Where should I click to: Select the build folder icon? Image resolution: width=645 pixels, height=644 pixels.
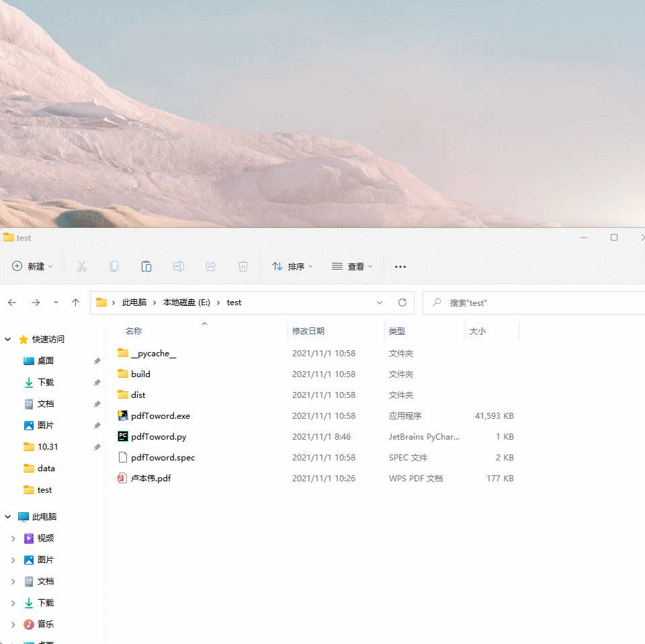(122, 374)
